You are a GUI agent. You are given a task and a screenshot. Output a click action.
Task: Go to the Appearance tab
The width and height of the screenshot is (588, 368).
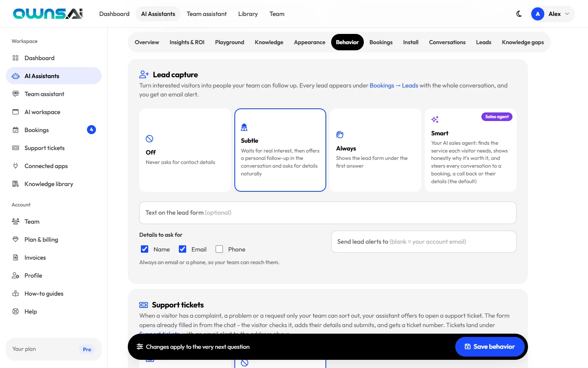(x=310, y=42)
